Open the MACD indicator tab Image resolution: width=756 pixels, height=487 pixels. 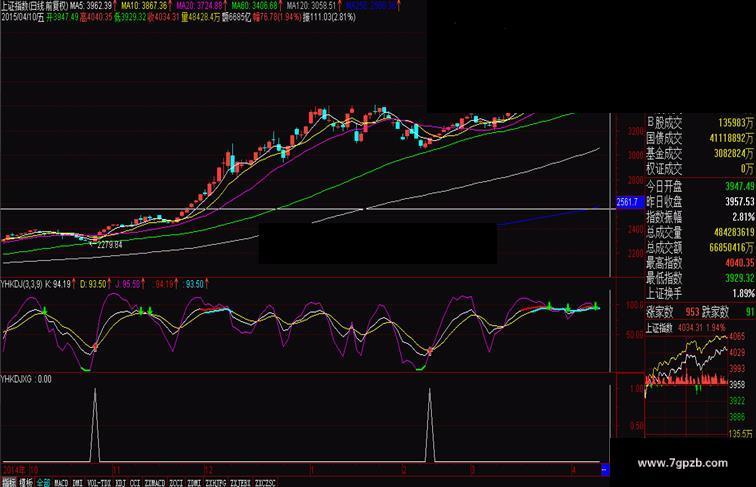[x=61, y=483]
